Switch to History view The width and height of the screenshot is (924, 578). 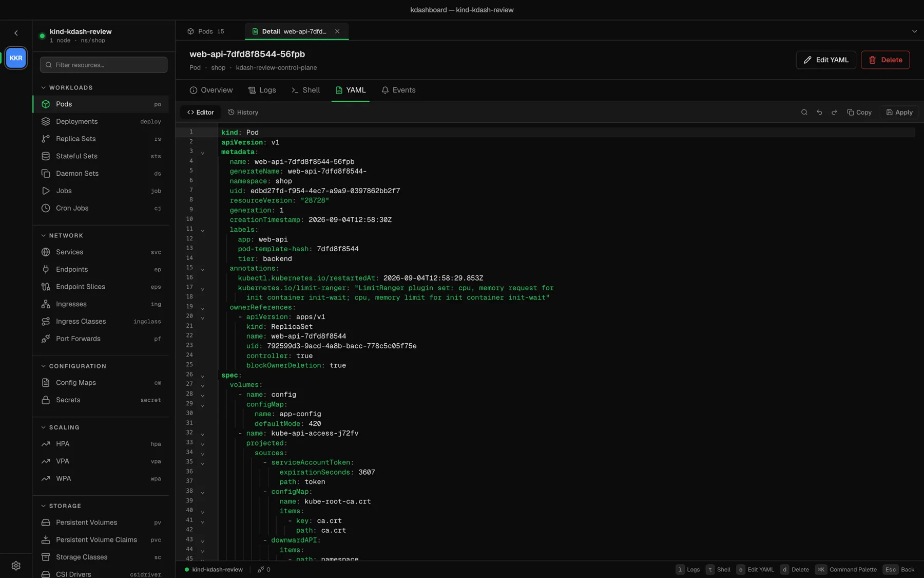243,112
